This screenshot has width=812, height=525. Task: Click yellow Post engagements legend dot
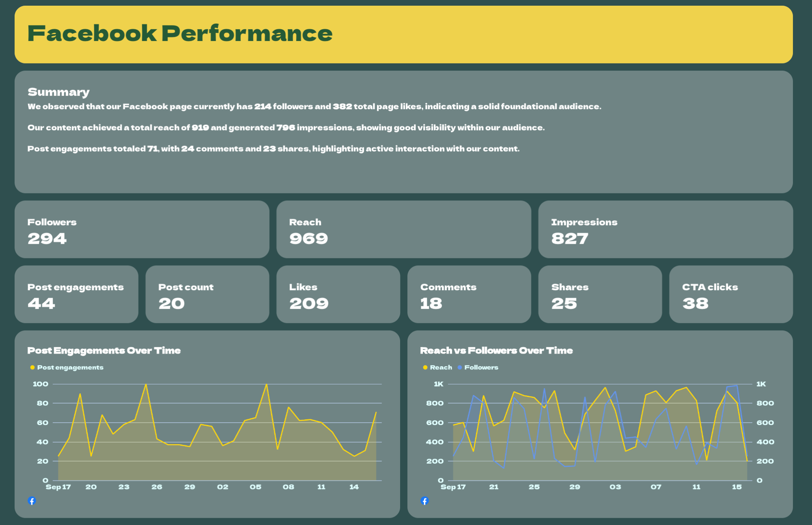coord(32,367)
